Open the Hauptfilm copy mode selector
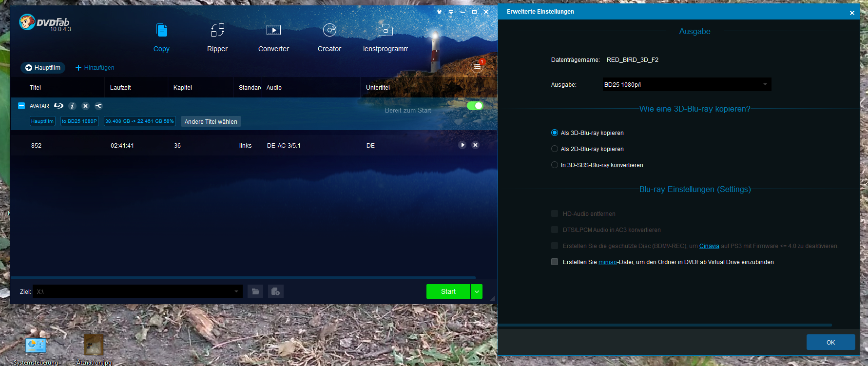The width and height of the screenshot is (868, 366). click(43, 68)
